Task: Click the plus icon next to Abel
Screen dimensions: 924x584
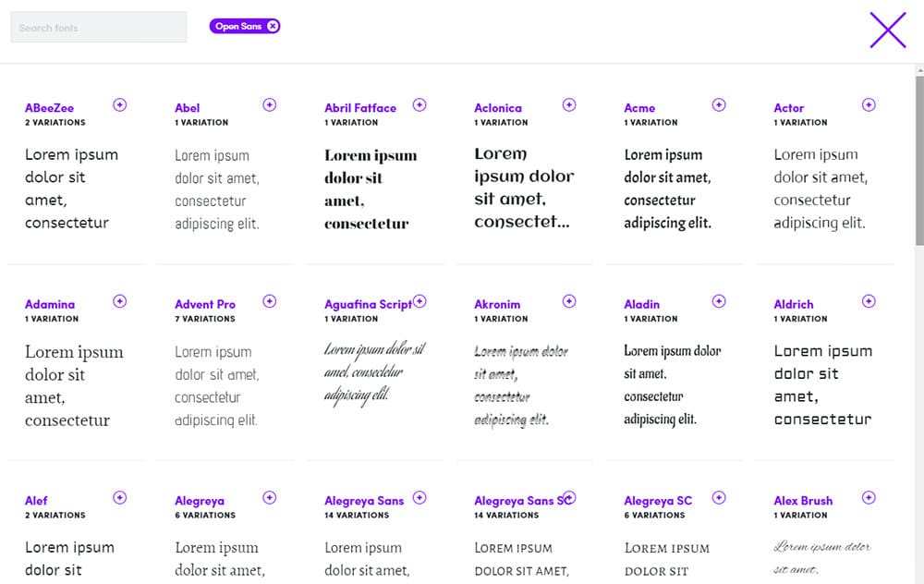Action: point(270,105)
